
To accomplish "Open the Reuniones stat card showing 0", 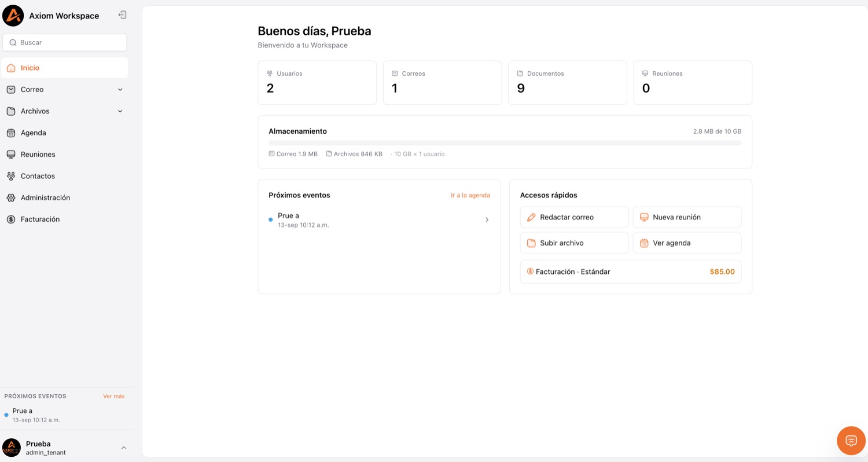I will (x=693, y=83).
